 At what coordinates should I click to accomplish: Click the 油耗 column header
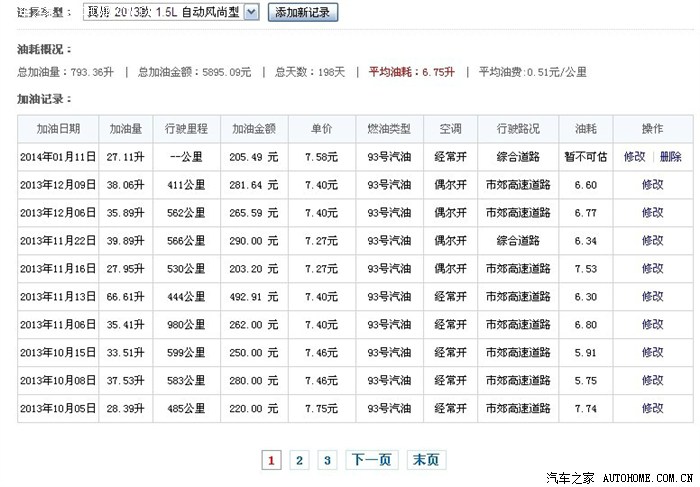point(586,129)
